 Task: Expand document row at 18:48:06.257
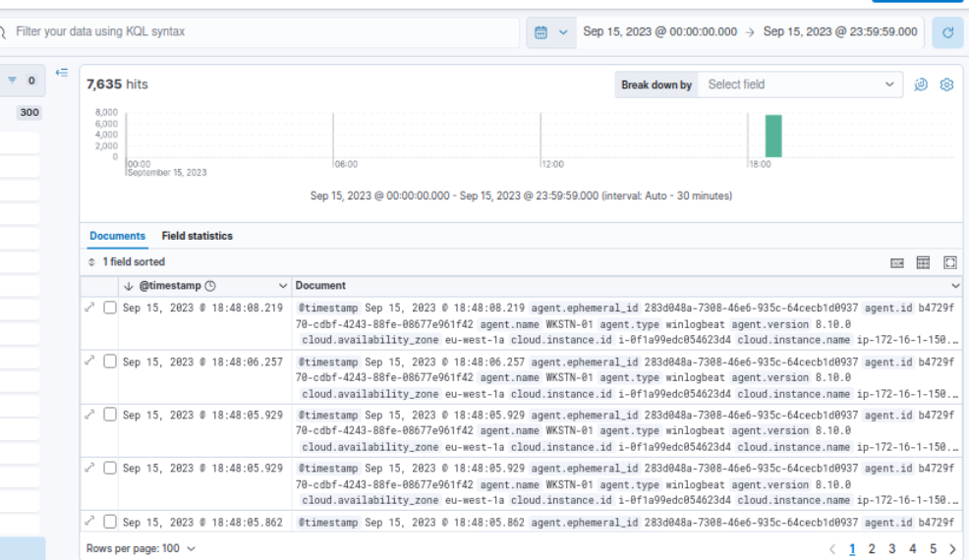tap(89, 361)
